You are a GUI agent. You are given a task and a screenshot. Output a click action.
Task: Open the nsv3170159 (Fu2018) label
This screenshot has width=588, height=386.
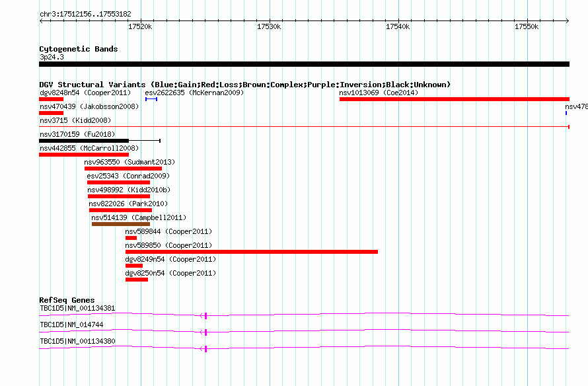tap(77, 134)
